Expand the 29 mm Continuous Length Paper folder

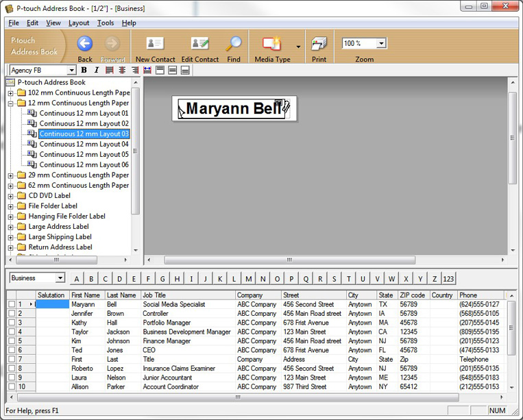point(11,175)
